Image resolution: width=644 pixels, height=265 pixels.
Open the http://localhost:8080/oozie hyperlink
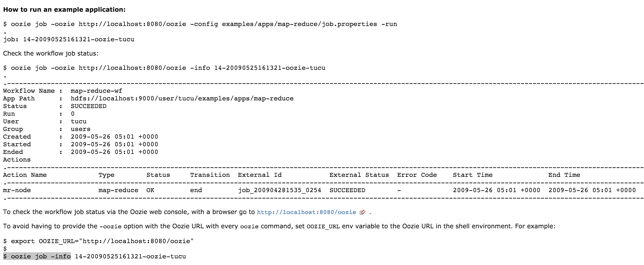pyautogui.click(x=306, y=212)
